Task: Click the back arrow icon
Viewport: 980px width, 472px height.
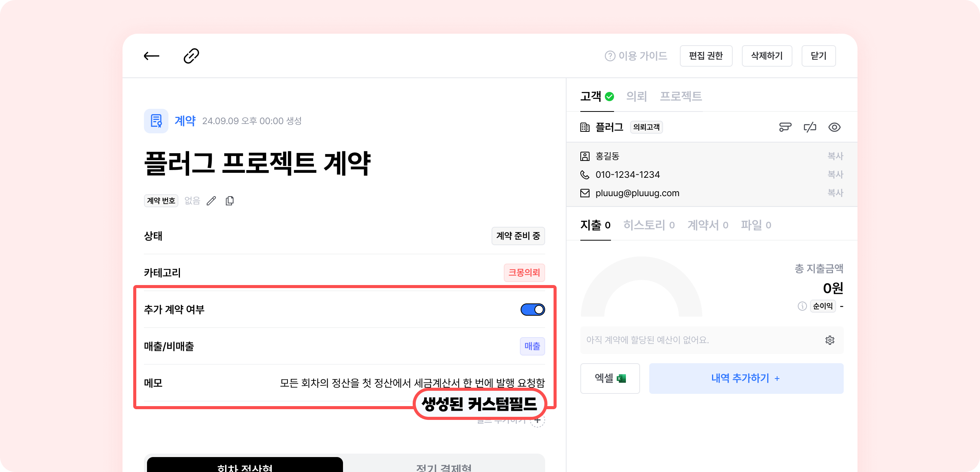Action: click(152, 56)
